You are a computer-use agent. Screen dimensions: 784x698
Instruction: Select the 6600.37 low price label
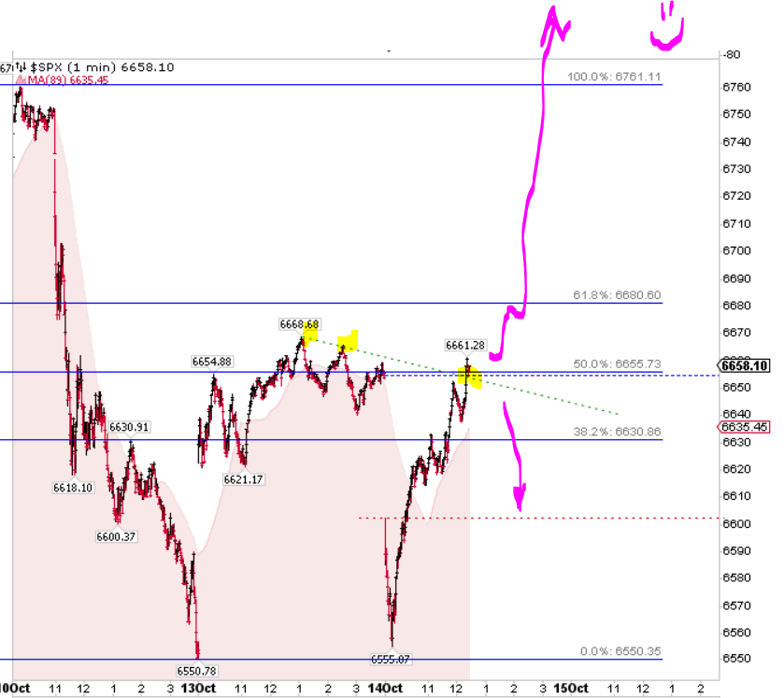coord(116,537)
